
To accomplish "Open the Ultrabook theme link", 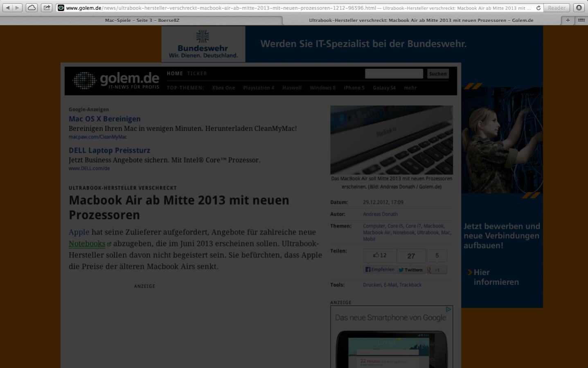I will 428,233.
